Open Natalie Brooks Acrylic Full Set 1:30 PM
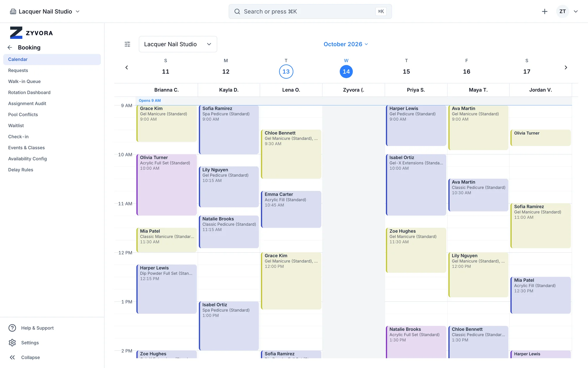Image resolution: width=588 pixels, height=368 pixels. click(x=416, y=342)
